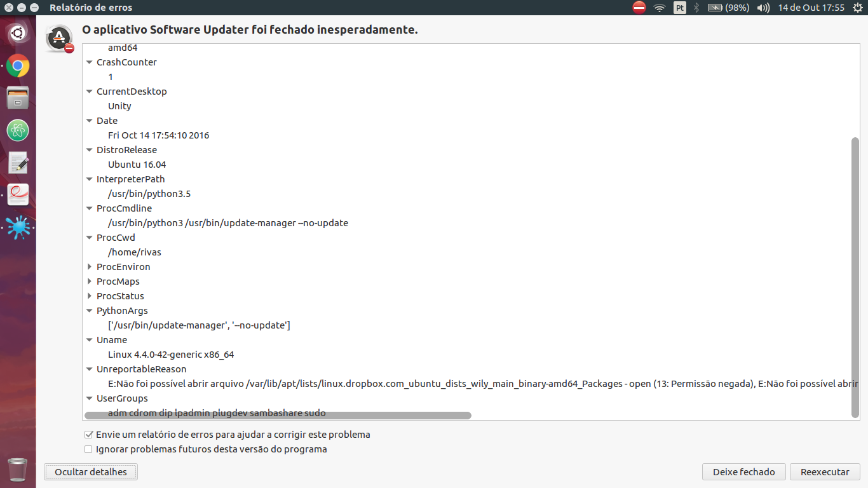Open the Pt keyboard layout indicator

point(680,8)
